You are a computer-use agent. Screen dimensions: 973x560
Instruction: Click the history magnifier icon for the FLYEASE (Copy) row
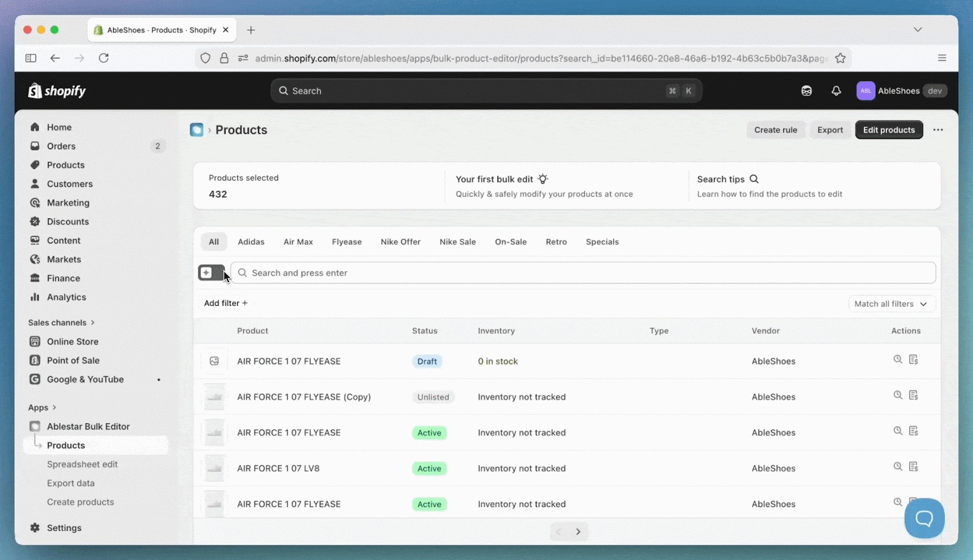pyautogui.click(x=898, y=395)
